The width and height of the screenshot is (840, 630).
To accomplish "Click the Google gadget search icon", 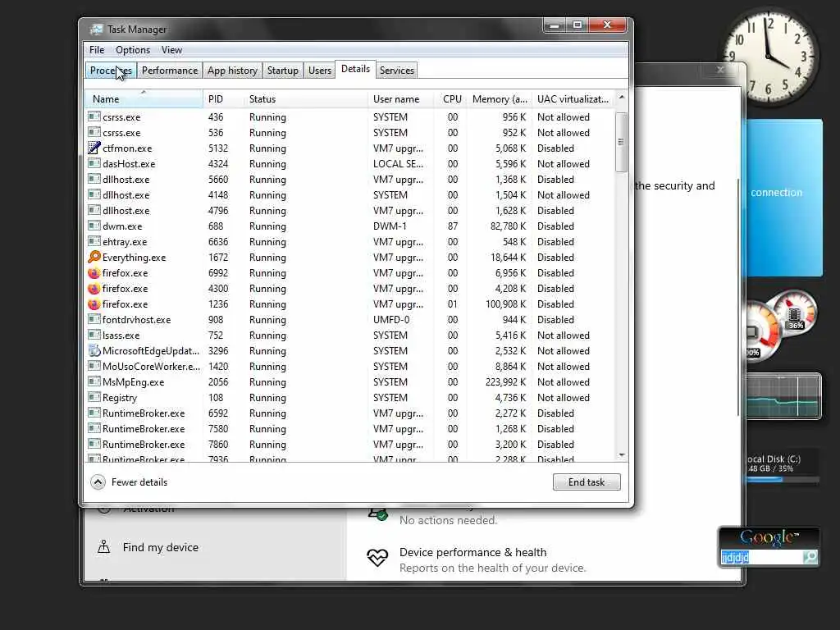I will coord(810,557).
